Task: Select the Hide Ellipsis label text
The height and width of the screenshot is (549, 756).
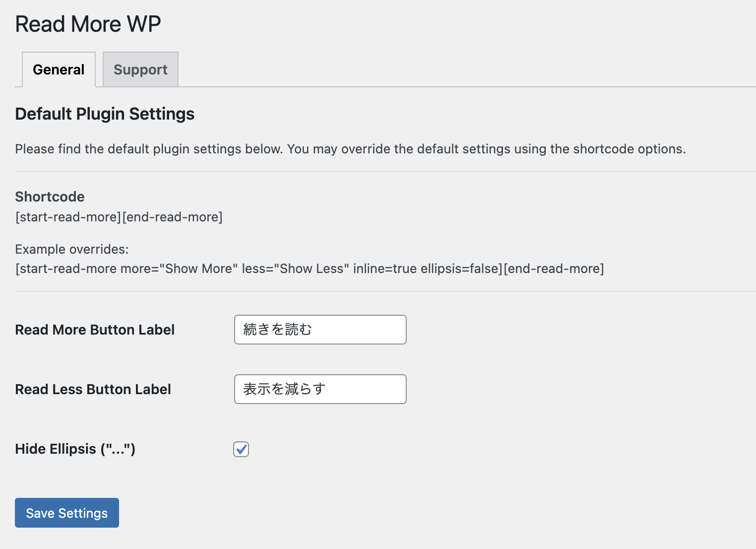Action: pyautogui.click(x=74, y=449)
